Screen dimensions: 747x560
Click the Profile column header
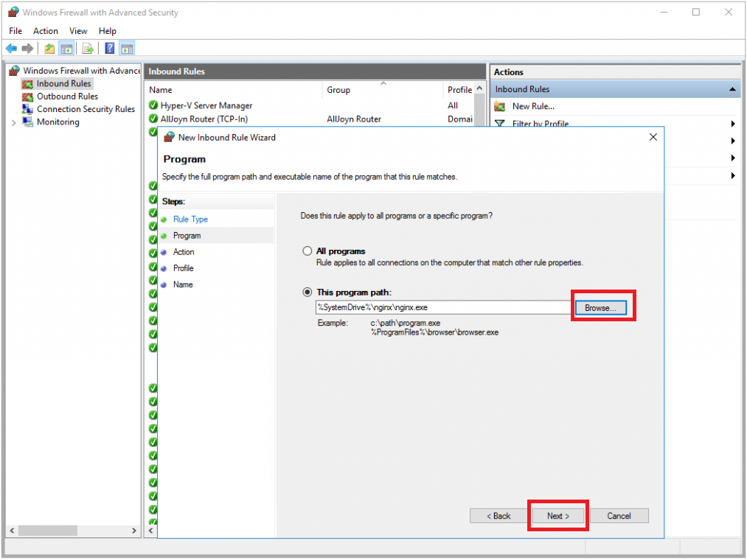pyautogui.click(x=459, y=90)
